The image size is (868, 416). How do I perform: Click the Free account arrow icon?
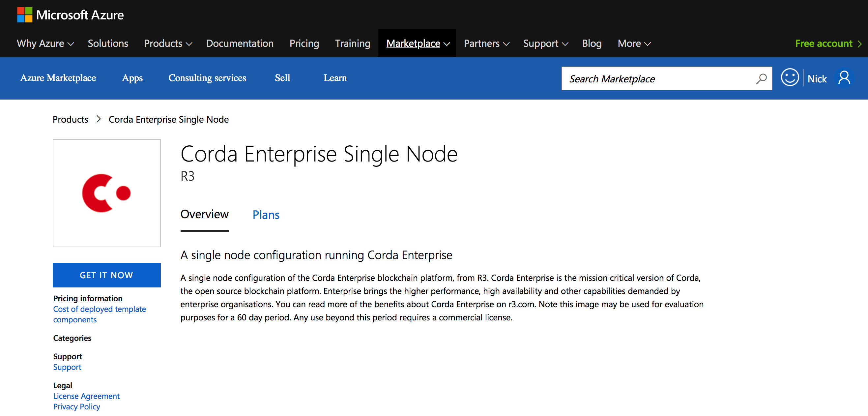[x=859, y=44]
